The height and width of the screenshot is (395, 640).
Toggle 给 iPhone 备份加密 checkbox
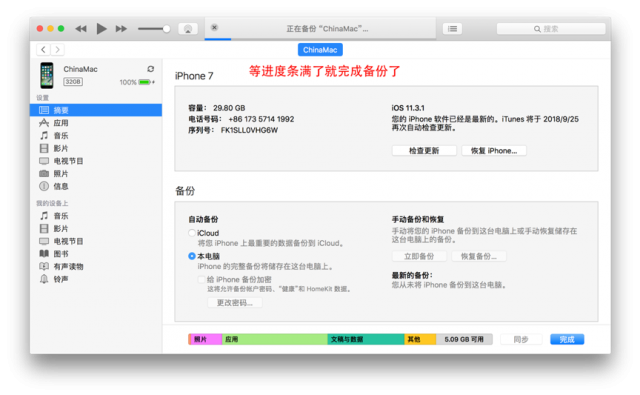[x=201, y=280]
